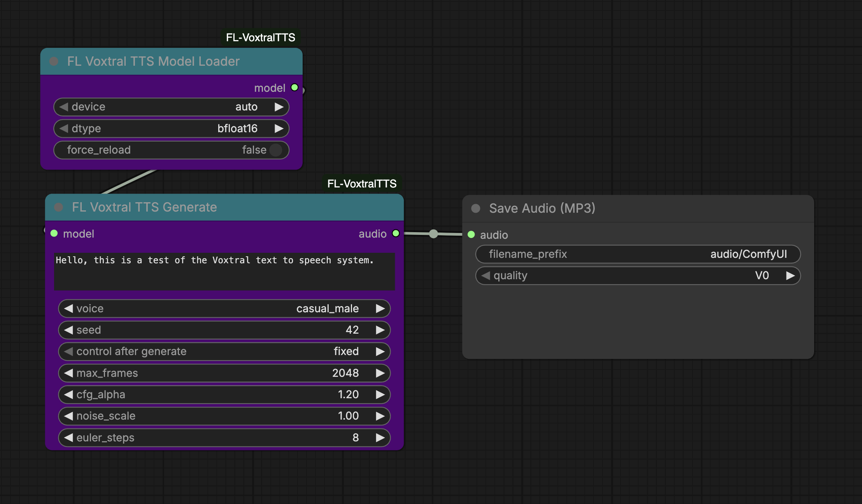Open voice dropdown showing casual_male
Viewport: 862px width, 504px height.
click(x=224, y=308)
